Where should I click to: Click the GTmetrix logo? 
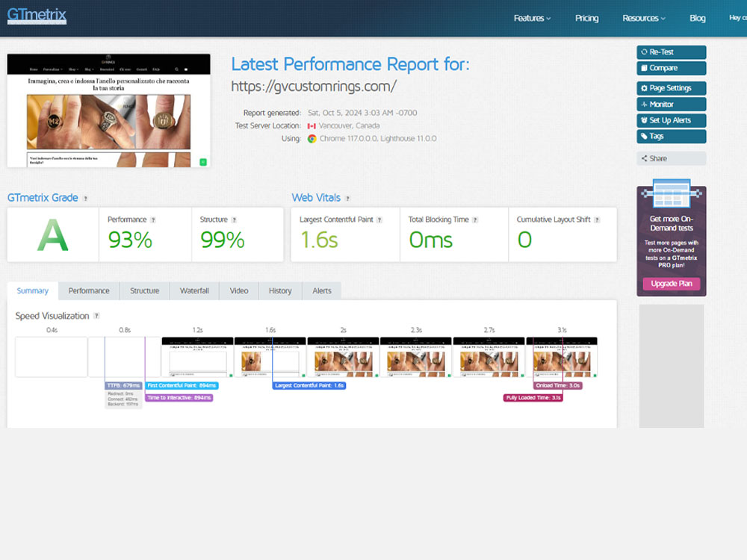point(37,16)
